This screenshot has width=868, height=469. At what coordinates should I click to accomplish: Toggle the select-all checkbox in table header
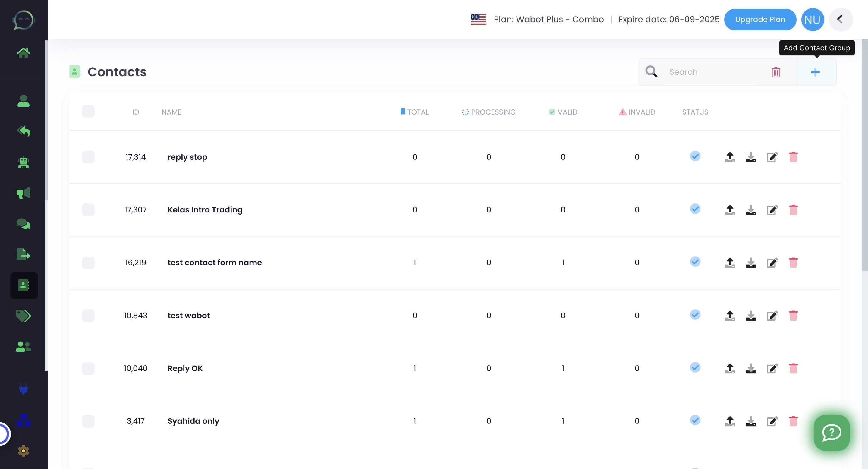88,112
